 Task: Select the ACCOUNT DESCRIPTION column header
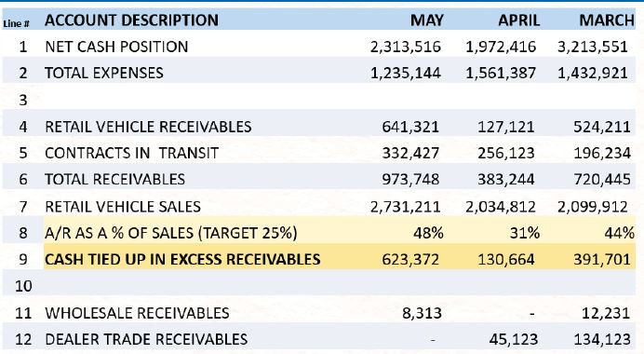[x=131, y=20]
